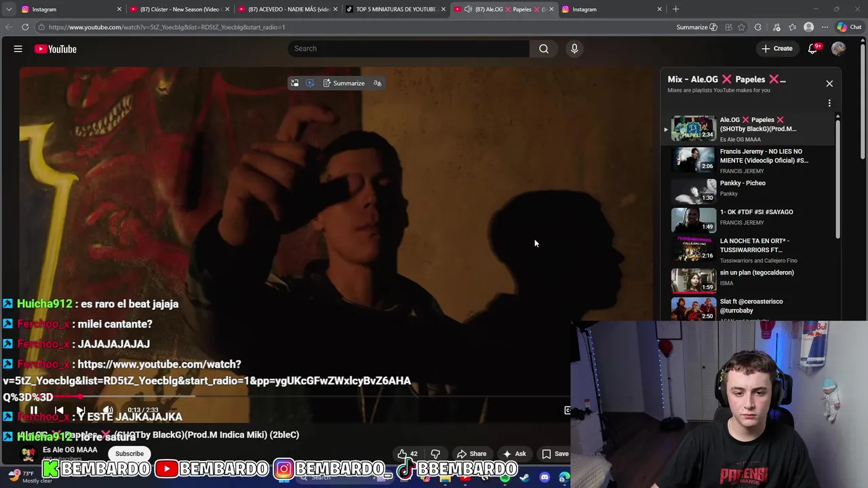The image size is (868, 488).
Task: Click the browser address bar URL
Action: click(167, 27)
